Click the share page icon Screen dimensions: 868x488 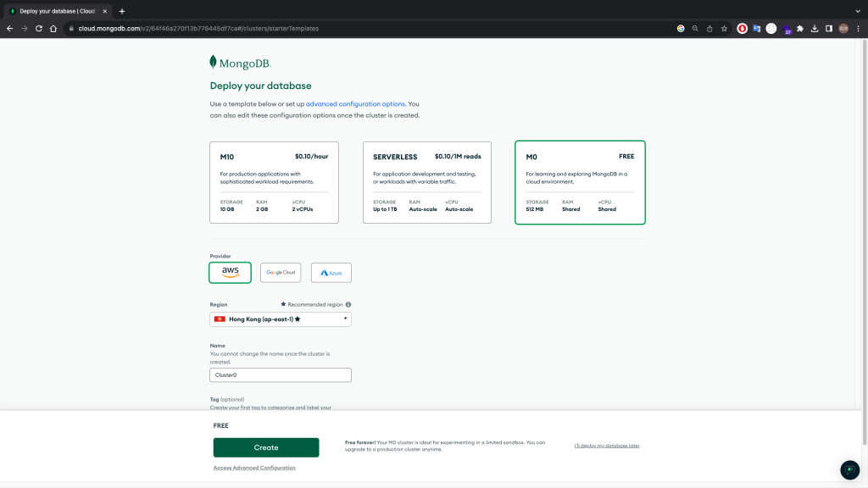(x=709, y=28)
